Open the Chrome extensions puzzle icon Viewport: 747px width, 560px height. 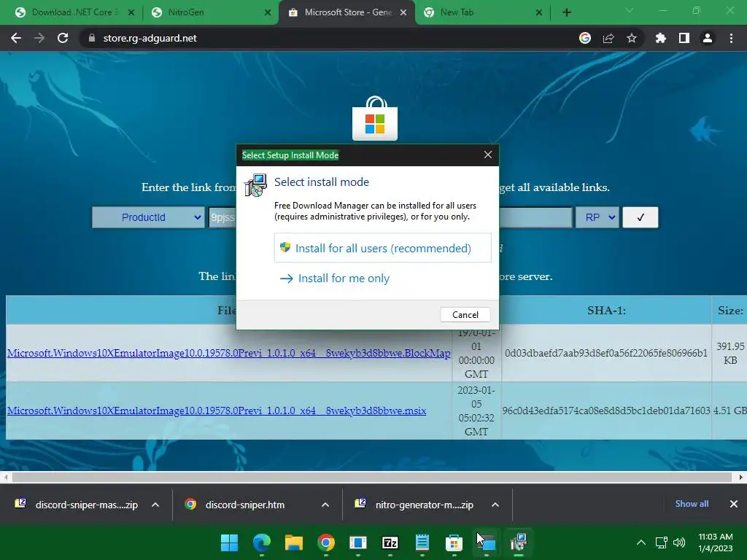[x=660, y=38]
